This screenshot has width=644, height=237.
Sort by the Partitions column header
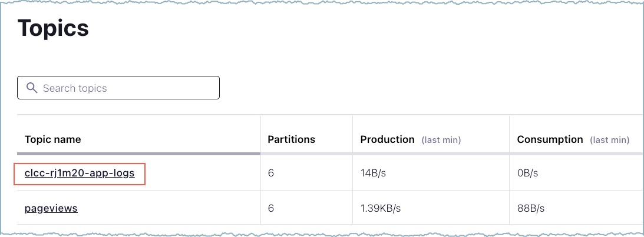coord(291,139)
